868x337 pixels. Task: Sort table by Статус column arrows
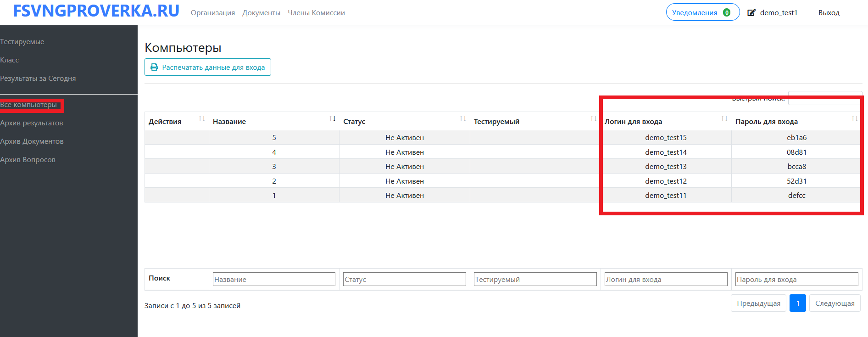(463, 119)
